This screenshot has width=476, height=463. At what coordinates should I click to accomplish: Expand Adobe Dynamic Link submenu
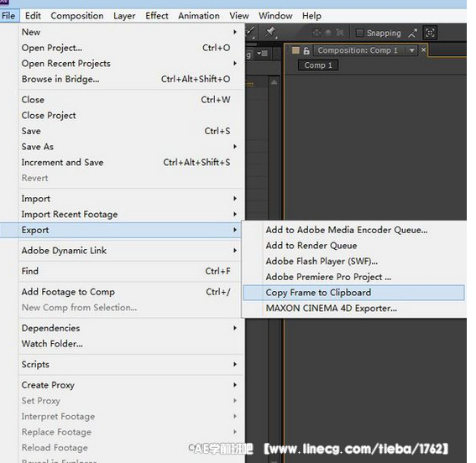point(130,251)
